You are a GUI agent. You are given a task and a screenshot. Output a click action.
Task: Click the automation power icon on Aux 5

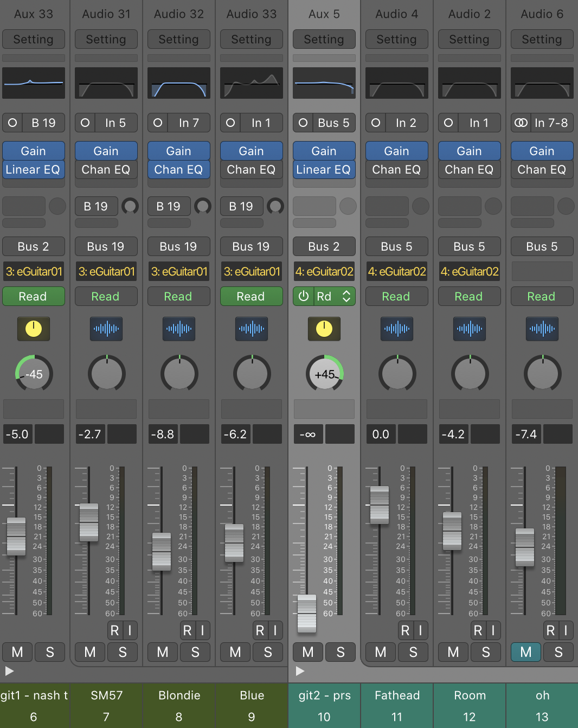[x=304, y=296]
